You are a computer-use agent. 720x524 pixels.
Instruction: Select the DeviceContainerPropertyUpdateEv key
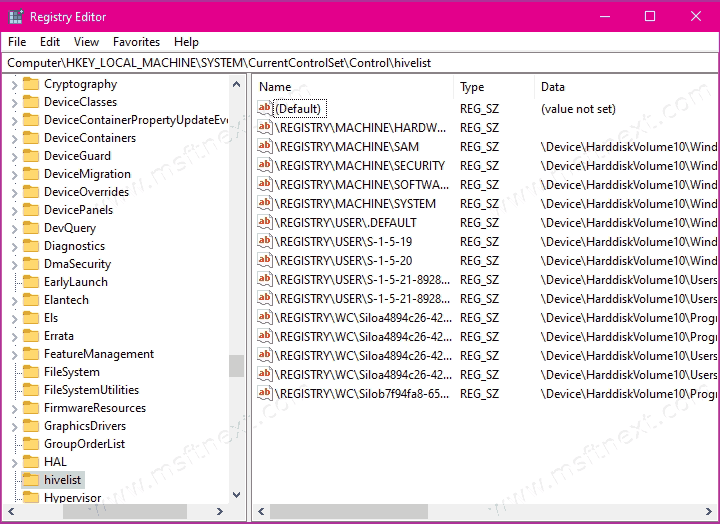(x=136, y=120)
